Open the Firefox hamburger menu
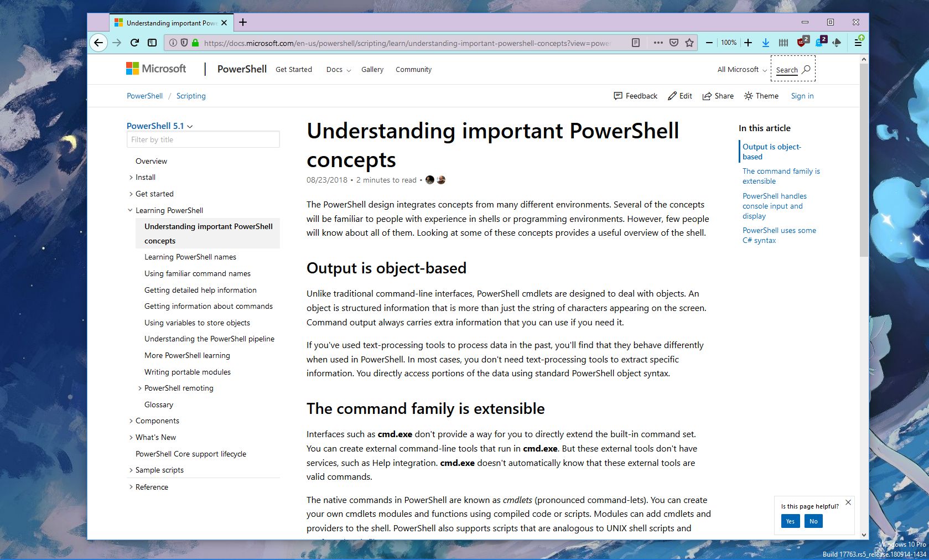929x560 pixels. pos(858,42)
